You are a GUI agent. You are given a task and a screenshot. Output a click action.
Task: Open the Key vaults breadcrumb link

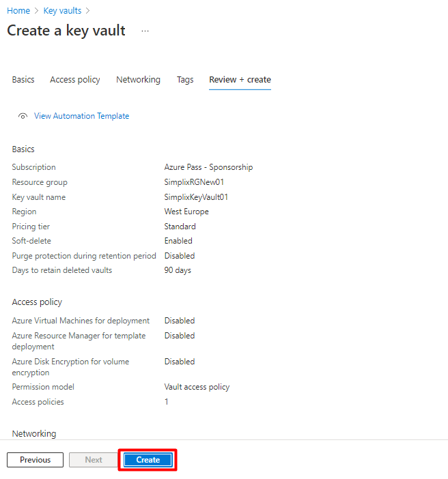coord(62,11)
